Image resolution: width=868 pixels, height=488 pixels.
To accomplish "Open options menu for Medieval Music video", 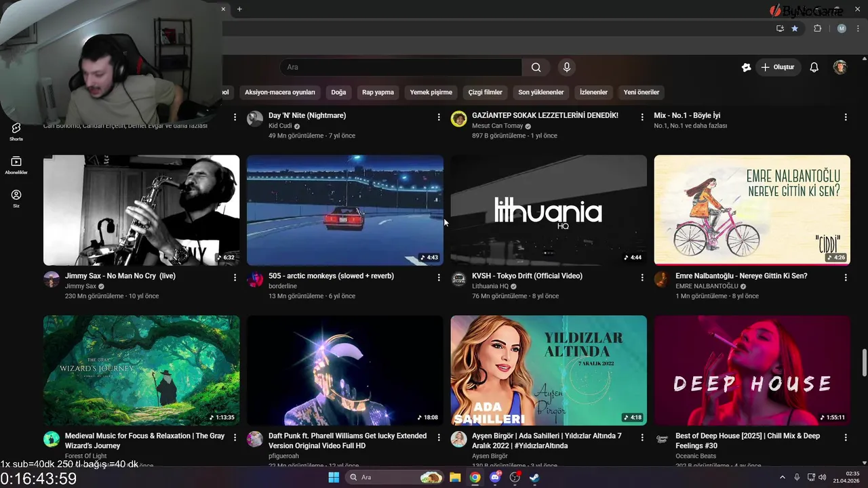I will pos(235,438).
